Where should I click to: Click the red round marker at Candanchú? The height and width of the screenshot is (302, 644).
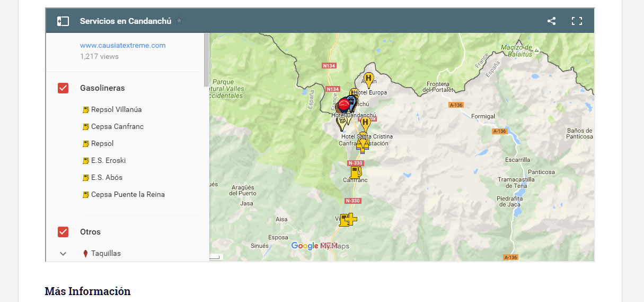[345, 104]
